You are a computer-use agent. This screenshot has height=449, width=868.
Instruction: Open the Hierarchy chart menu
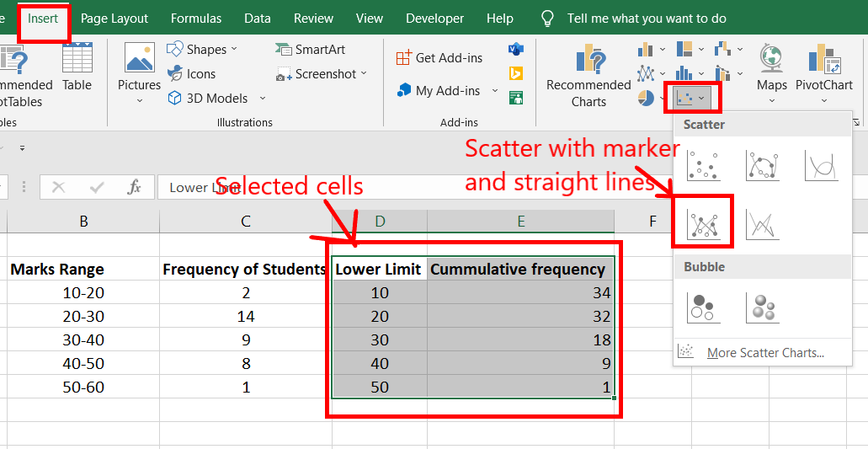[690, 49]
